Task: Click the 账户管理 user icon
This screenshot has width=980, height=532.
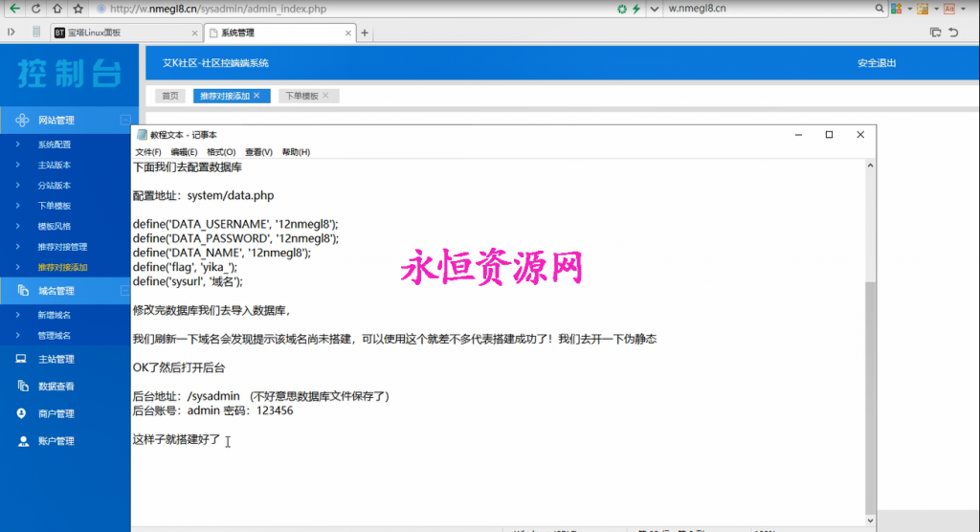Action: (21, 441)
